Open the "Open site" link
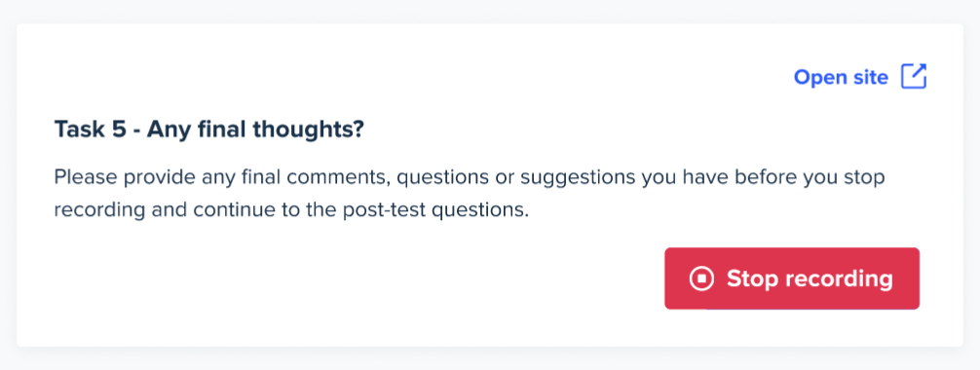 pyautogui.click(x=860, y=77)
